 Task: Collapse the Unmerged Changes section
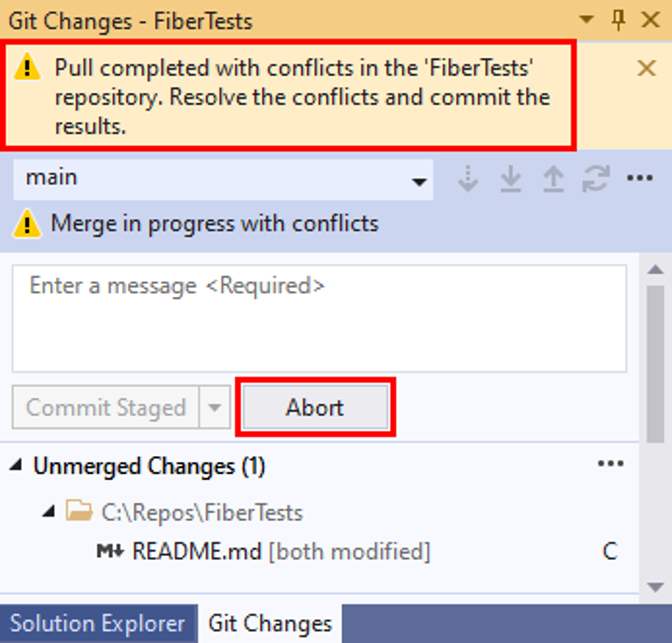pyautogui.click(x=16, y=465)
